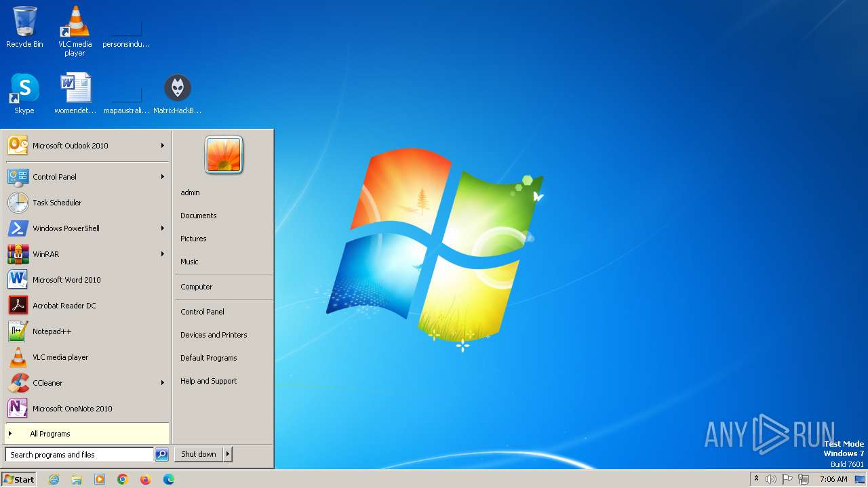Image resolution: width=868 pixels, height=488 pixels.
Task: Expand All Programs list
Action: (87, 434)
